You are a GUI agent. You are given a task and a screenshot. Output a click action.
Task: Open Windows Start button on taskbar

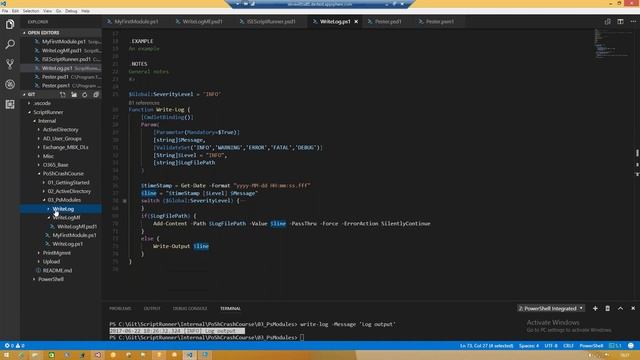(x=6, y=355)
